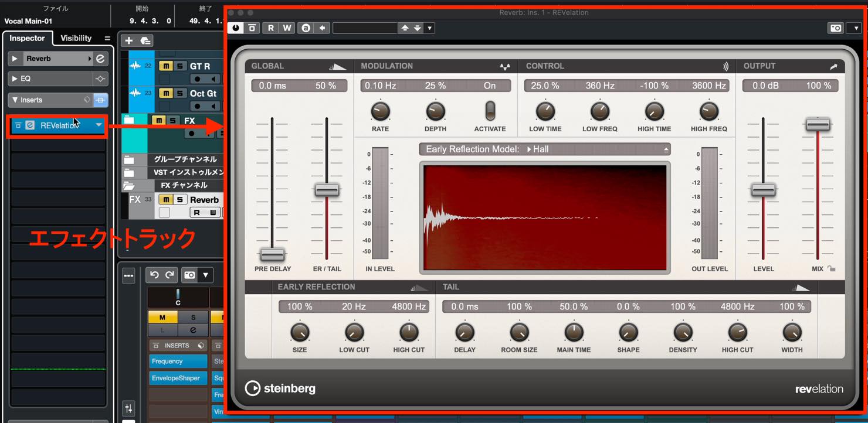The height and width of the screenshot is (423, 868).
Task: Load the previous plugin preset
Action: [404, 28]
